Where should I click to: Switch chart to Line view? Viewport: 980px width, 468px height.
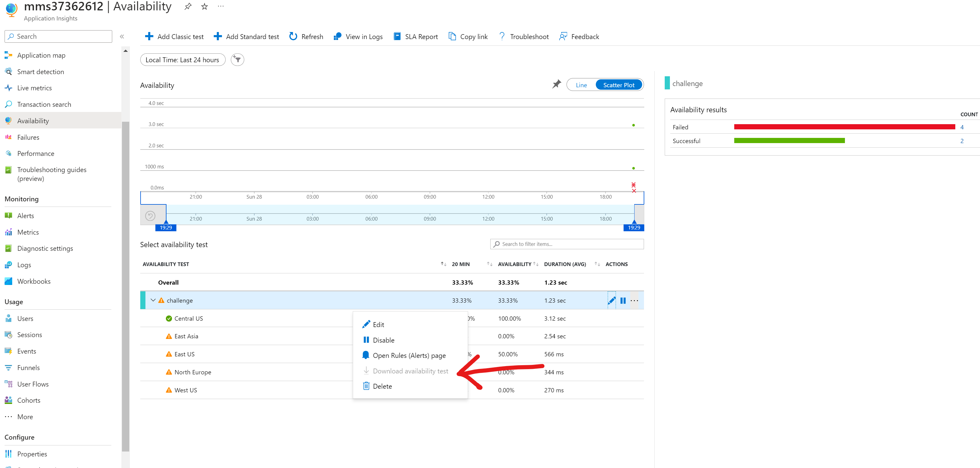(581, 85)
